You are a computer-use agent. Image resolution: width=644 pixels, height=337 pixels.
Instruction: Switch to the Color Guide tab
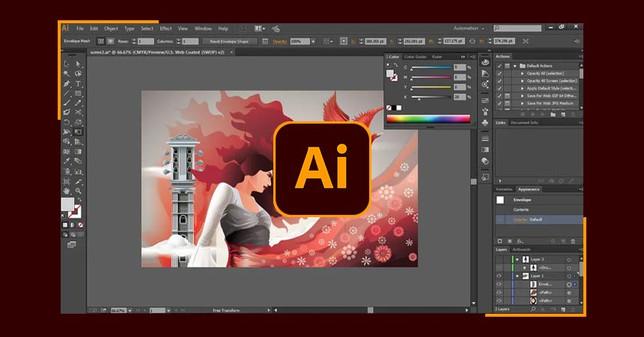pos(415,56)
